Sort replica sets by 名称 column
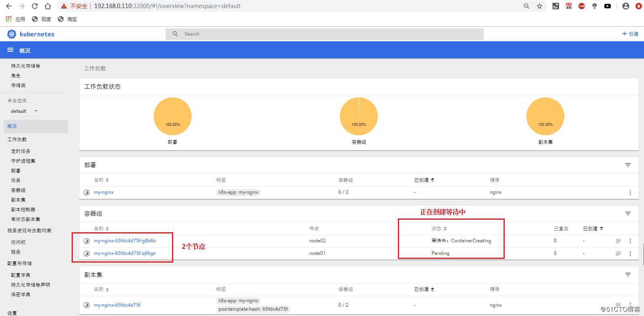 coord(101,289)
